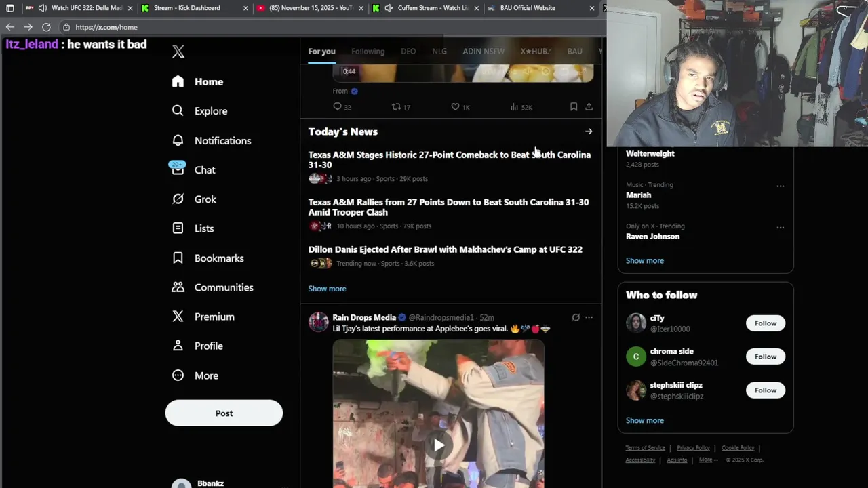Viewport: 868px width, 488px height.
Task: Switch to Following tab
Action: (368, 51)
